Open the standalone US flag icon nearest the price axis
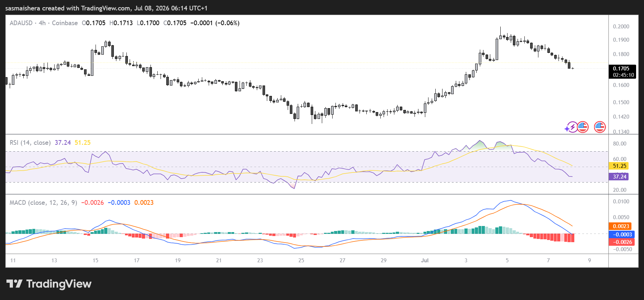 (600, 127)
